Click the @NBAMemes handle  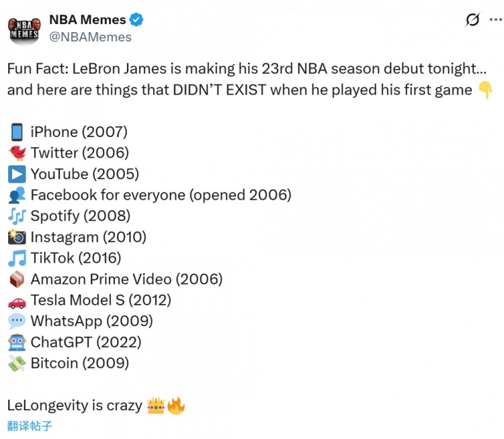pyautogui.click(x=90, y=37)
